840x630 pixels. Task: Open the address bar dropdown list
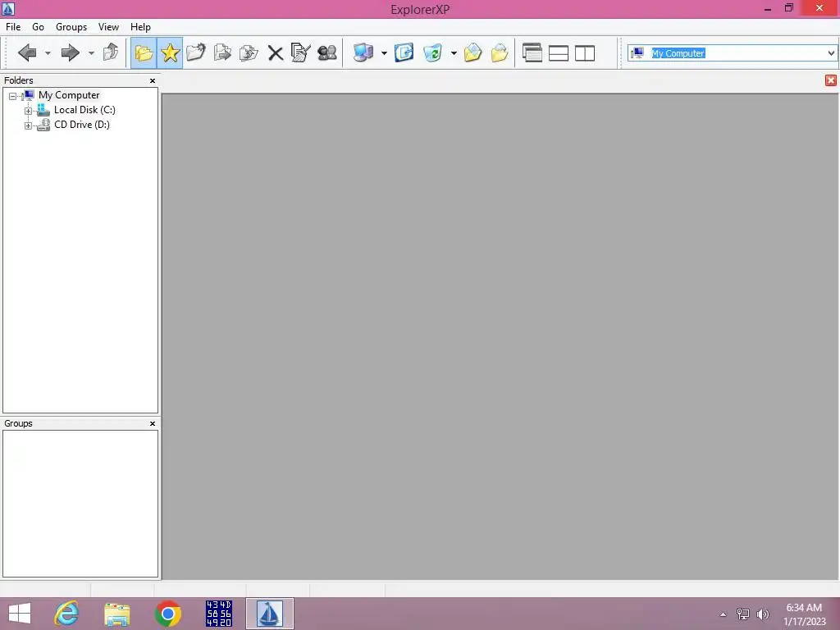831,53
